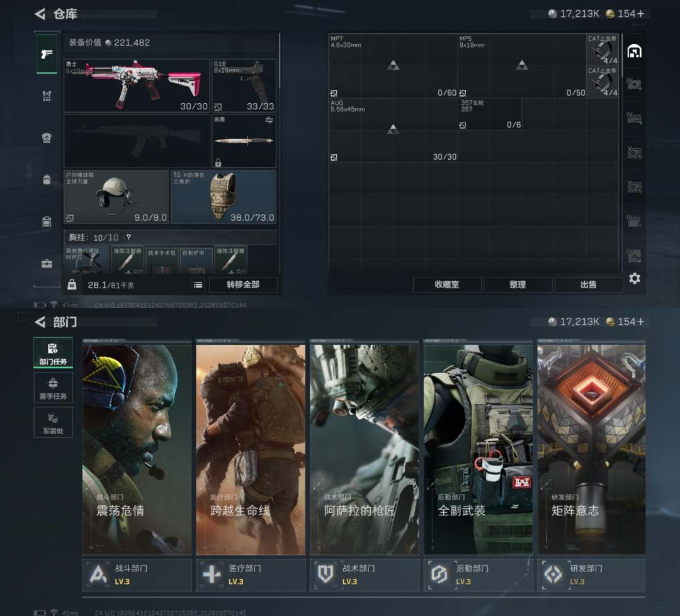Click the weight kettlebell icon beside 28.1/81千克
The height and width of the screenshot is (616, 680).
[x=72, y=284]
